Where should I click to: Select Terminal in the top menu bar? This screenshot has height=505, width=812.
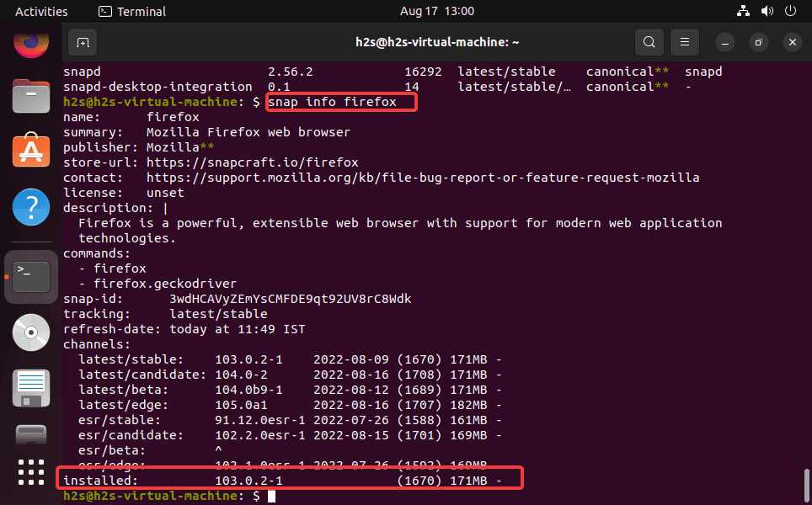[131, 11]
